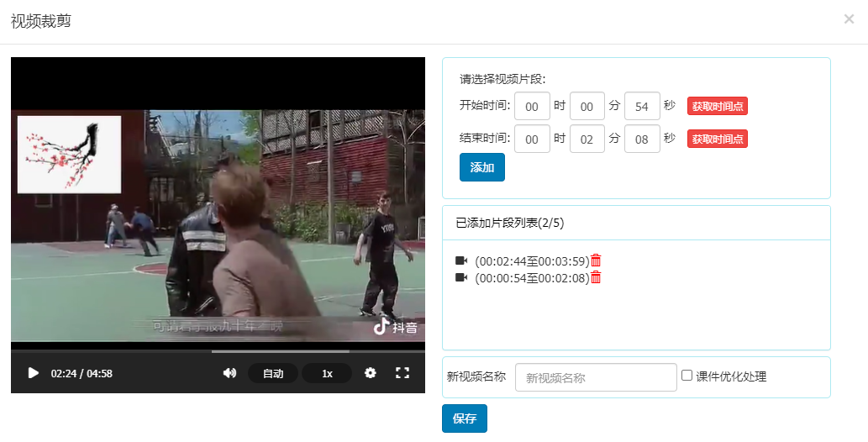The image size is (868, 442).
Task: Open the 自动 quality selector
Action: click(x=273, y=373)
